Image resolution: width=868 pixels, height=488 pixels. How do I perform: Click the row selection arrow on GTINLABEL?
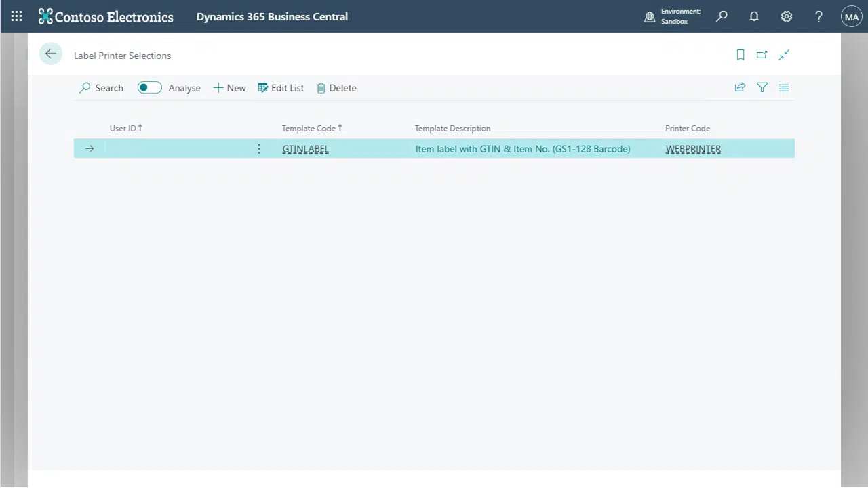click(x=89, y=148)
